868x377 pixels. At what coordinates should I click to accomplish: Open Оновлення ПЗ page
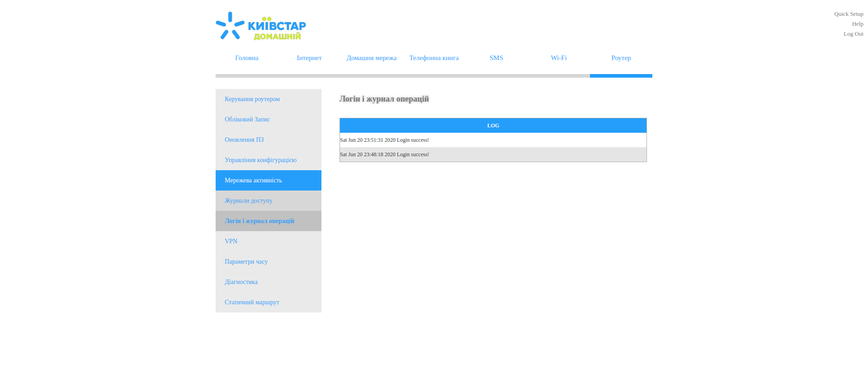point(244,140)
